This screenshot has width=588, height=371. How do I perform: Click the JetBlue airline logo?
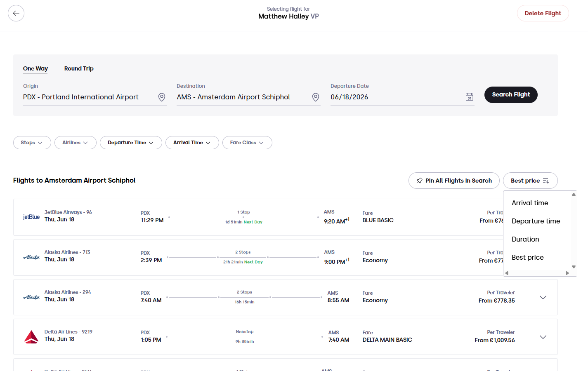31,217
